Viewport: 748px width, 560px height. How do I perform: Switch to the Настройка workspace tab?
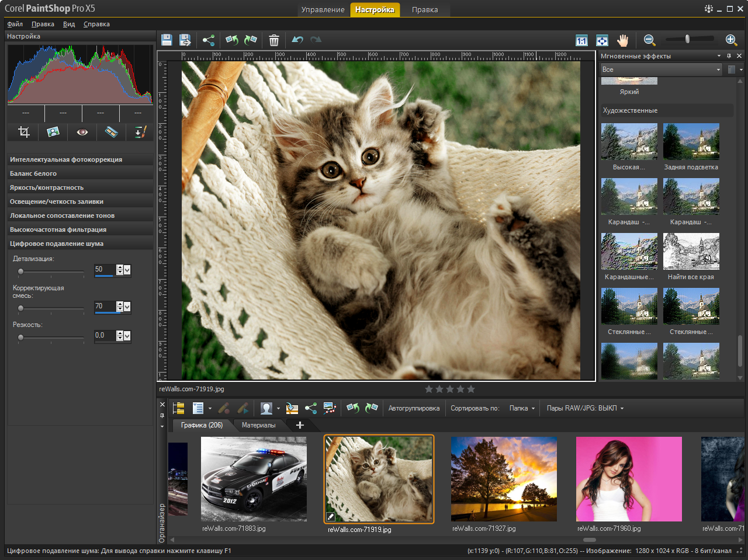point(375,9)
